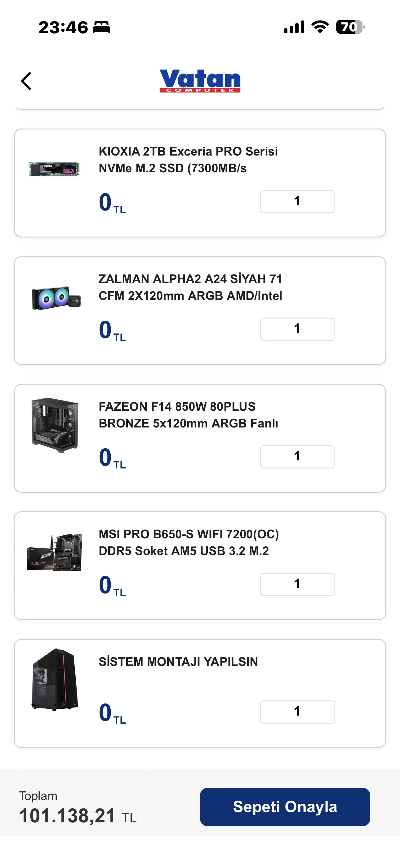Open the system assembly case image
Screen dimensions: 400x868
[x=55, y=679]
